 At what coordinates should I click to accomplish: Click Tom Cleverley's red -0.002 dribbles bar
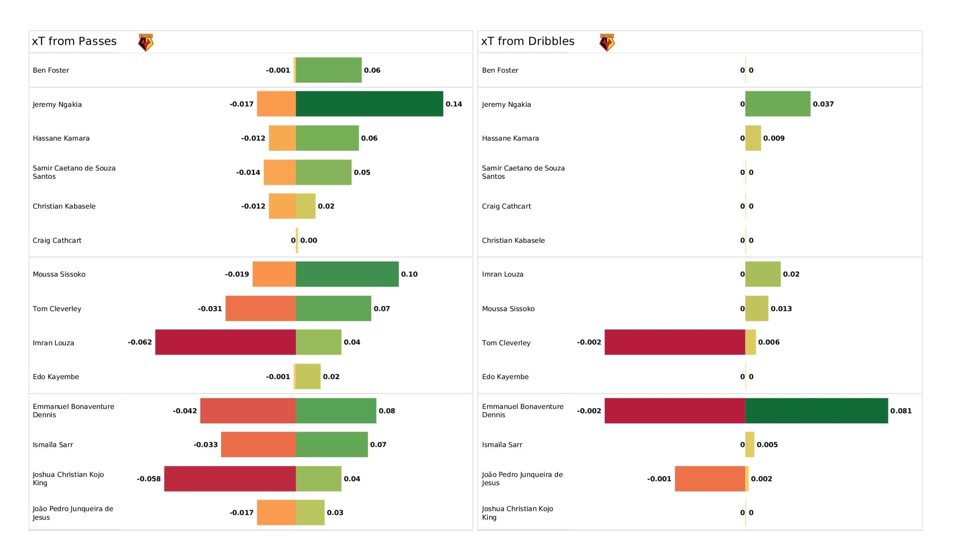point(675,342)
